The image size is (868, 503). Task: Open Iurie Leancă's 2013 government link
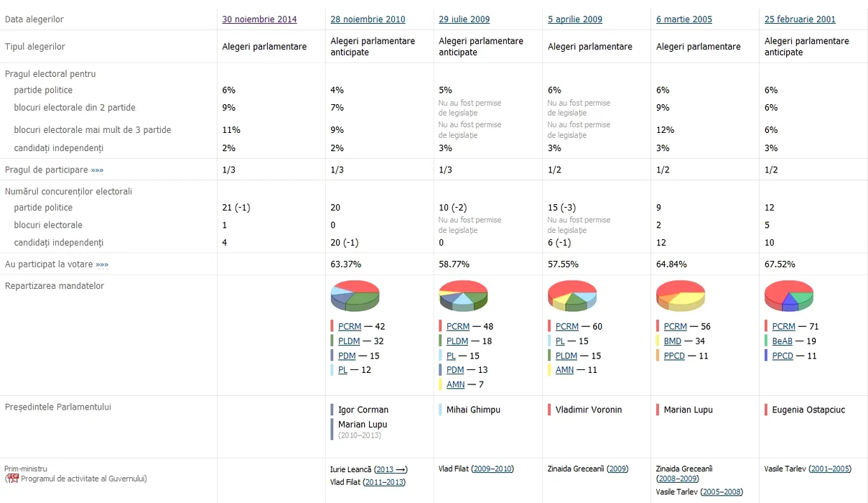391,469
